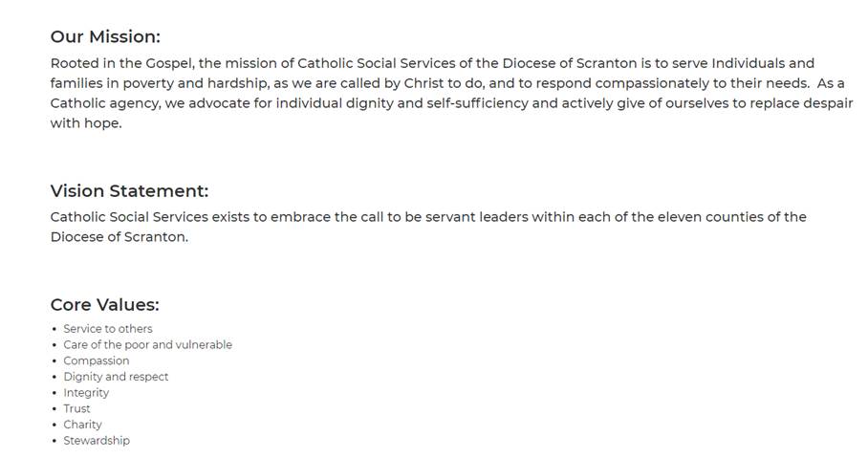Image resolution: width=868 pixels, height=459 pixels.
Task: Click the "Dignity and respect" list item
Action: (116, 377)
